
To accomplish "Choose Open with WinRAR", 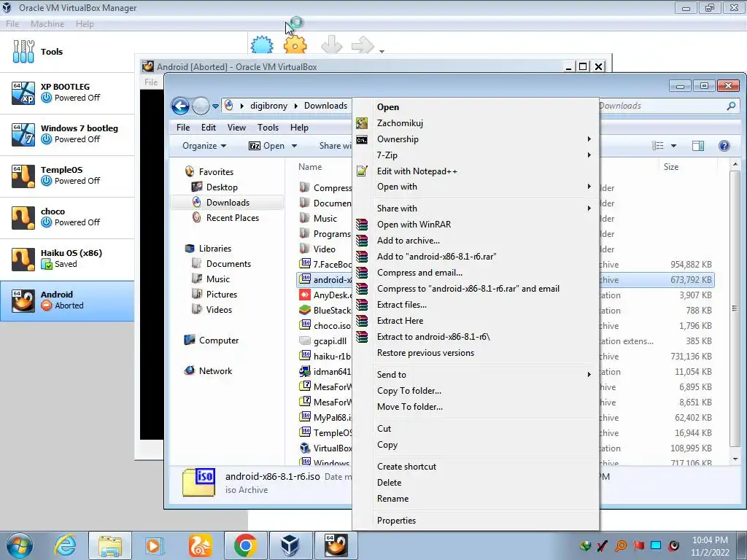I will coord(476,225).
